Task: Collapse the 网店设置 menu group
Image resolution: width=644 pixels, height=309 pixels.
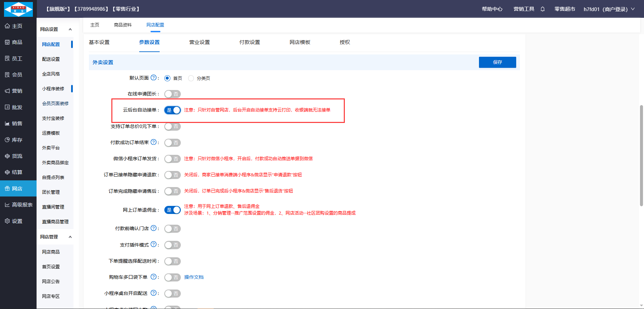Action: click(70, 30)
